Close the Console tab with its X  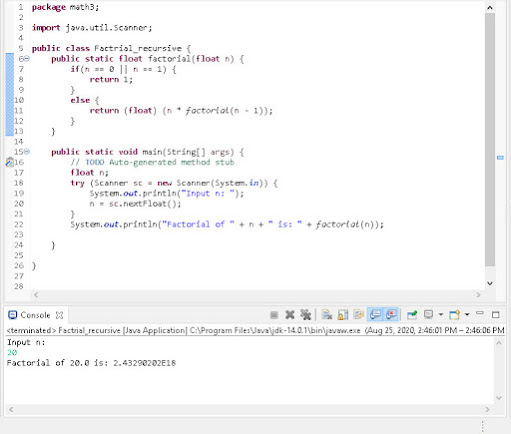click(x=59, y=315)
